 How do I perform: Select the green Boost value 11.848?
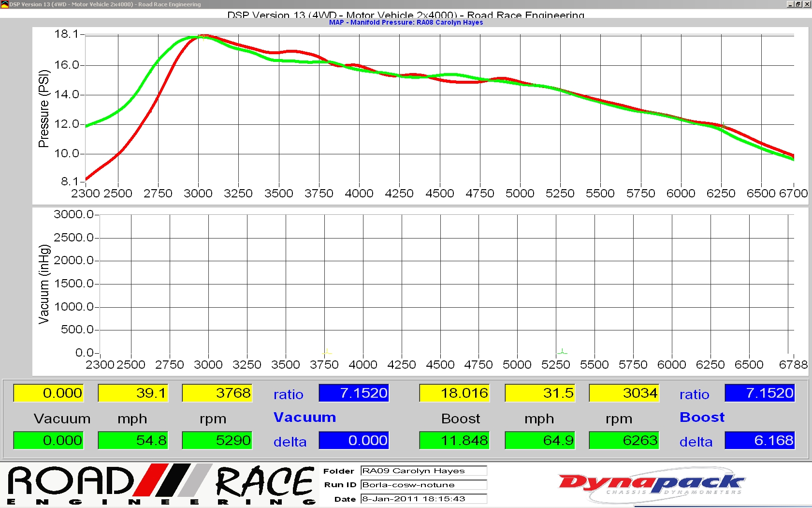(455, 440)
